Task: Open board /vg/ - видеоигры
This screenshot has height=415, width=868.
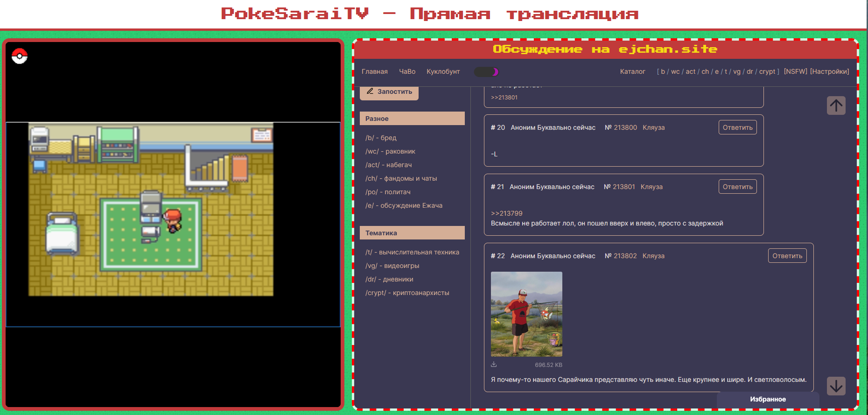Action: (x=392, y=266)
